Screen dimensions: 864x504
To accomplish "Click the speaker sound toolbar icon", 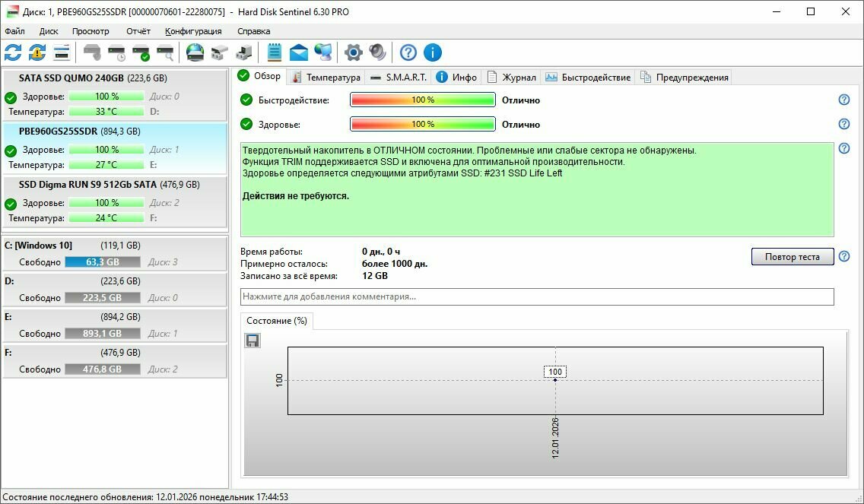I will point(377,53).
